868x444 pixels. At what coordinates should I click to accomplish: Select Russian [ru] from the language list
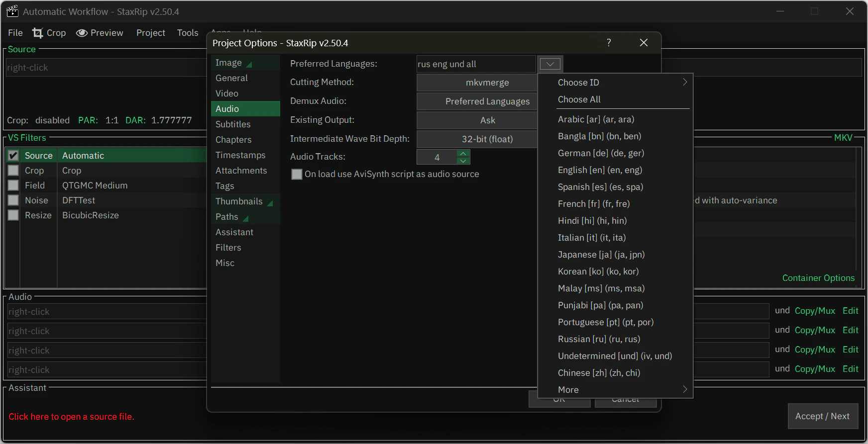click(x=599, y=339)
